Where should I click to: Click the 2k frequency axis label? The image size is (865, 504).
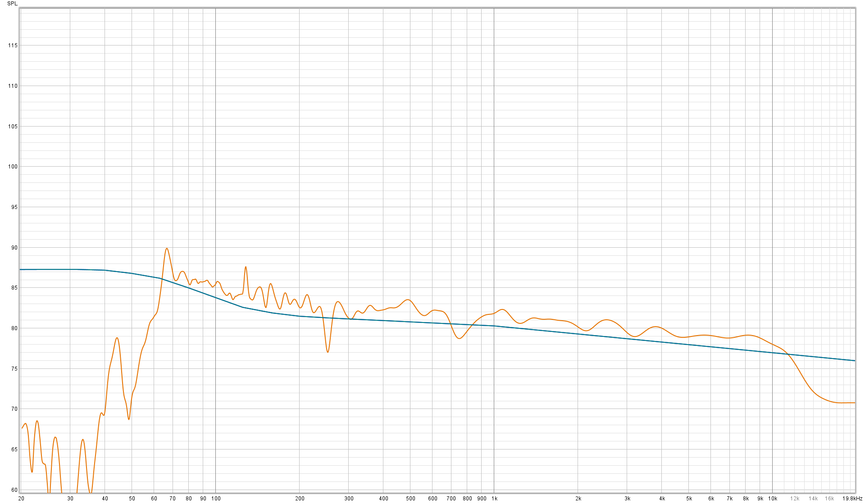578,499
